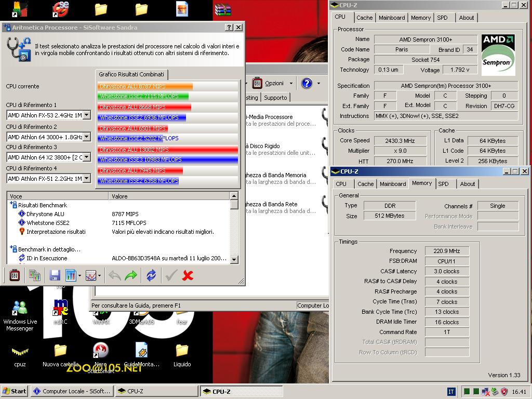Open the CPU di Riferimento 4 dropdown
532x399 pixels.
point(87,178)
